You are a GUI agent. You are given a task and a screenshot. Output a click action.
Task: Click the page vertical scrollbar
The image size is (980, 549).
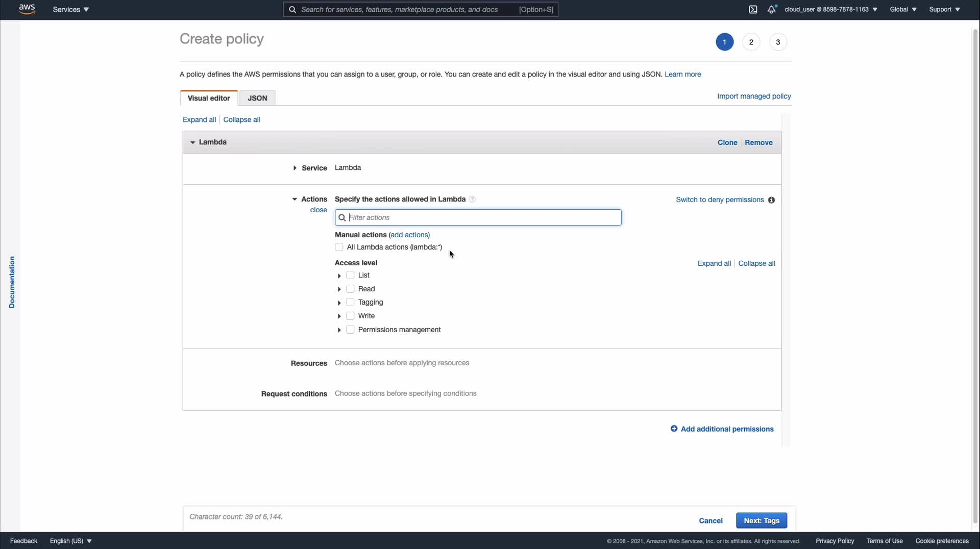[975, 276]
